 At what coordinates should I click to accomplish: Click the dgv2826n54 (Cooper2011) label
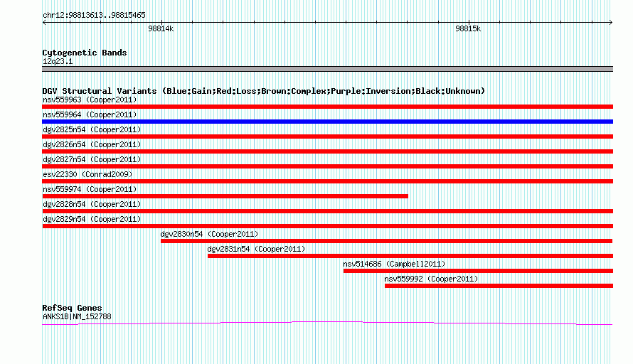92,144
